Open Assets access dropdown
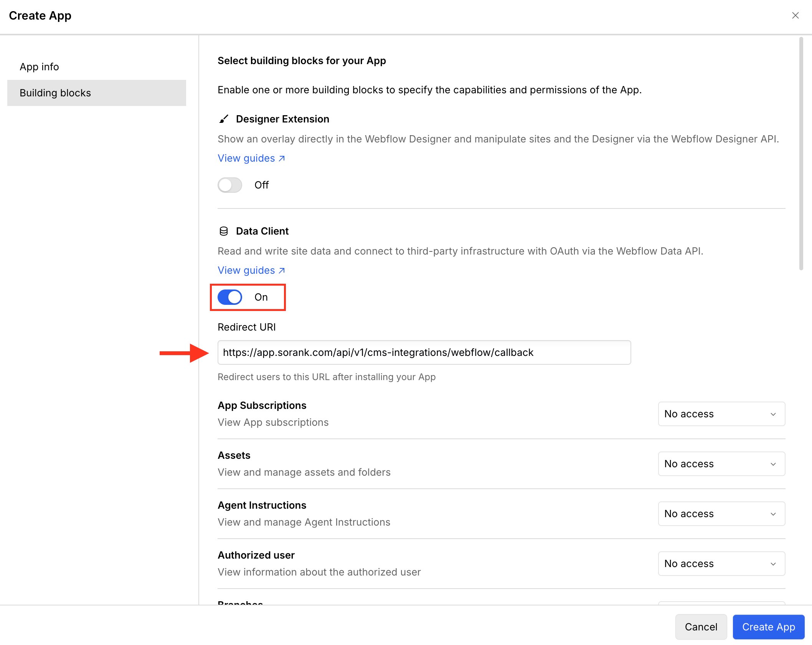The image size is (812, 645). point(721,464)
